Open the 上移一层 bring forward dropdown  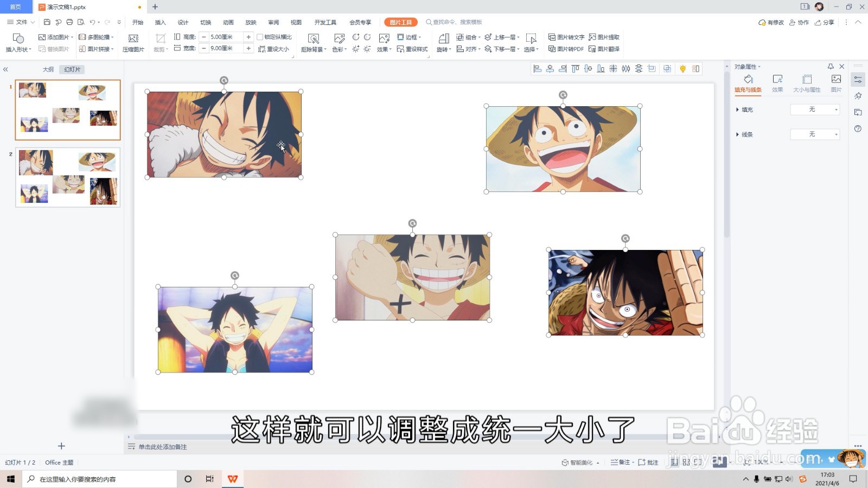(502, 37)
